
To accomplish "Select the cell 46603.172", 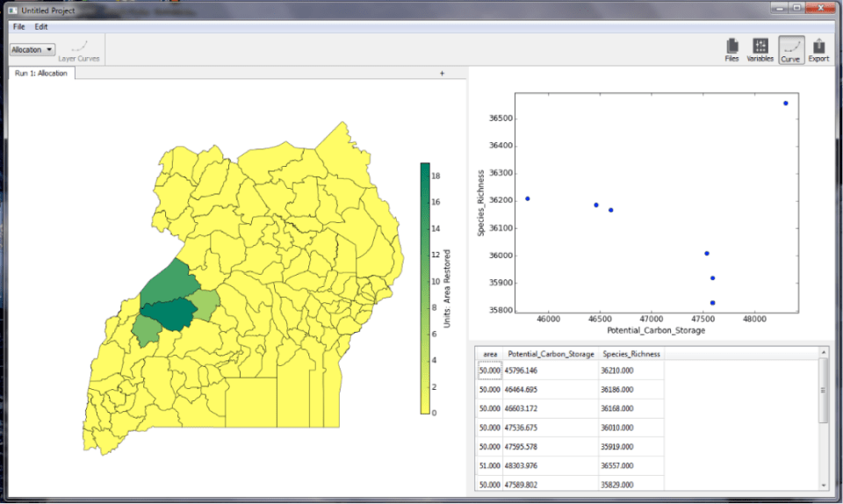I will click(551, 408).
